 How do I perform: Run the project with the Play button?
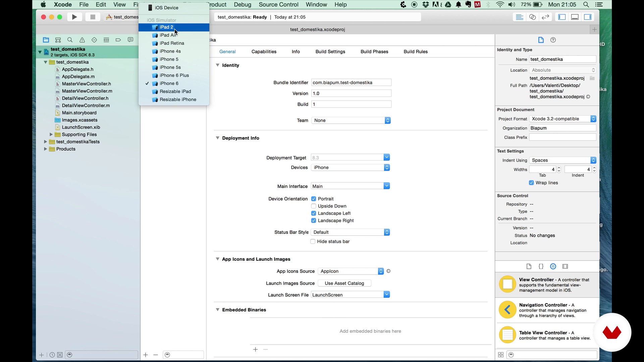[x=74, y=17]
